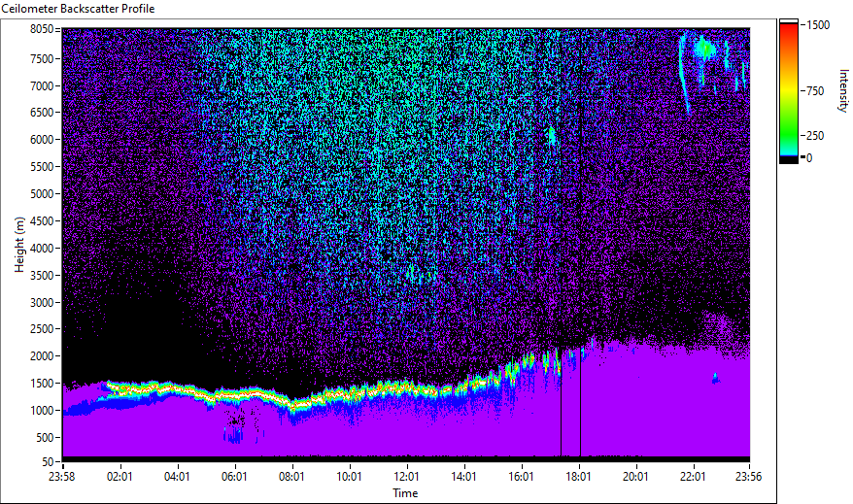Select the 18:01 time tick label
Image resolution: width=853 pixels, height=504 pixels.
click(578, 477)
